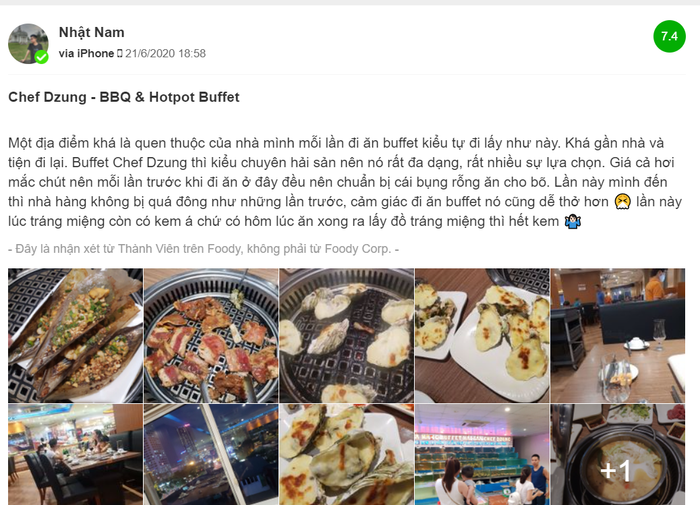The image size is (700, 505).
Task: Click the phone icon beside via iPhone
Action: coord(119,54)
